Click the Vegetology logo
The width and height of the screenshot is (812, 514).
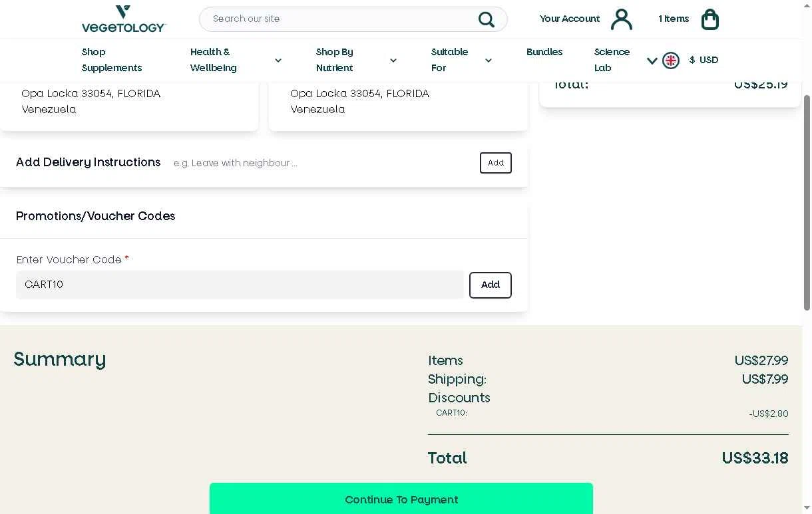(124, 19)
